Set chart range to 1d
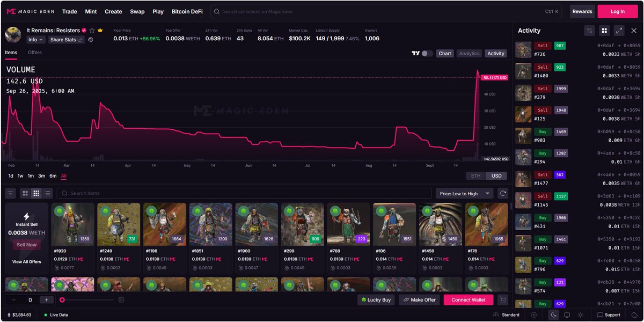 tap(11, 176)
